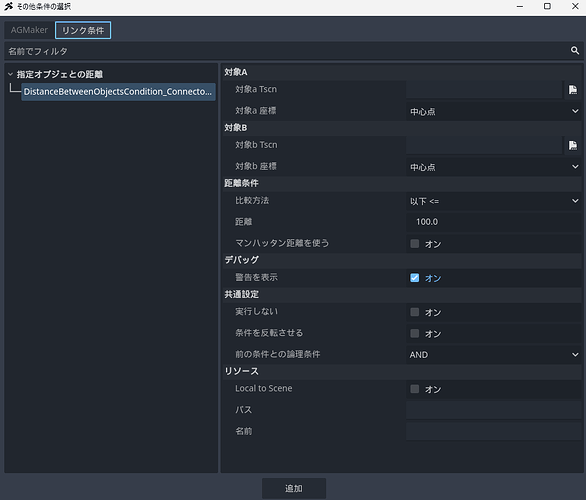Image resolution: width=586 pixels, height=500 pixels.
Task: Click the 名前 resource input field
Action: 493,432
